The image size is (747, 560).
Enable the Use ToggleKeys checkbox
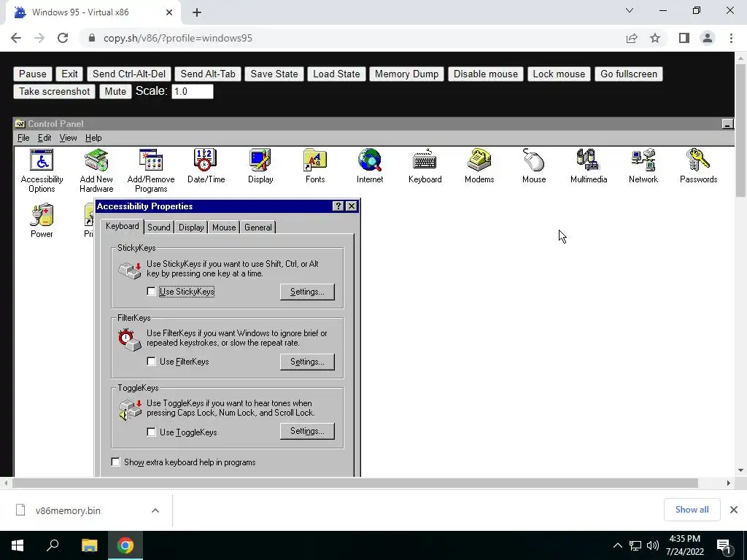point(152,432)
